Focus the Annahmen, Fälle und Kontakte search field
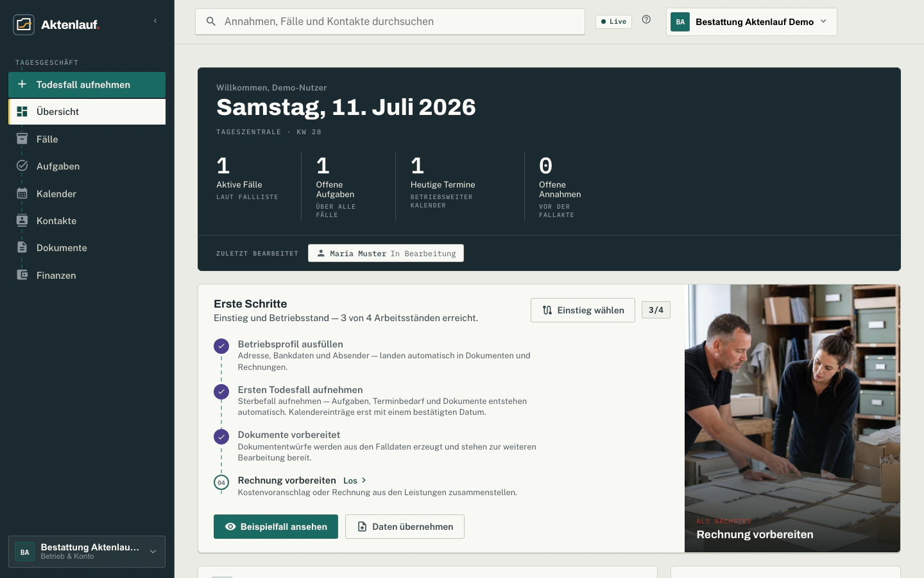 pos(390,21)
